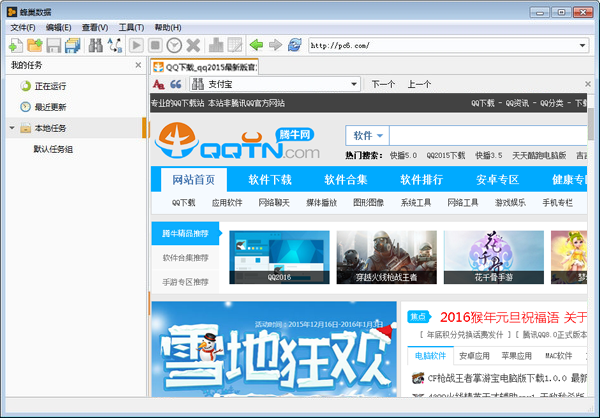Collapse the 本地任务 tree node
This screenshot has width=600, height=418.
coord(11,128)
